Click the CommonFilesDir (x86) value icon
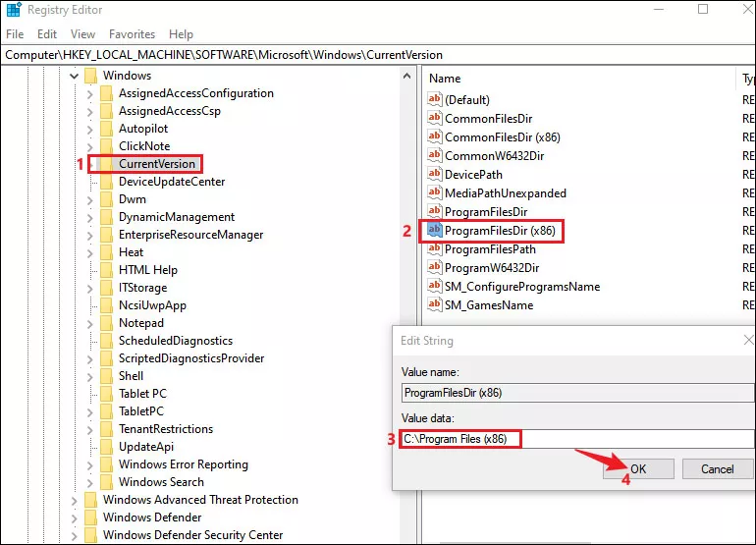 coord(434,136)
